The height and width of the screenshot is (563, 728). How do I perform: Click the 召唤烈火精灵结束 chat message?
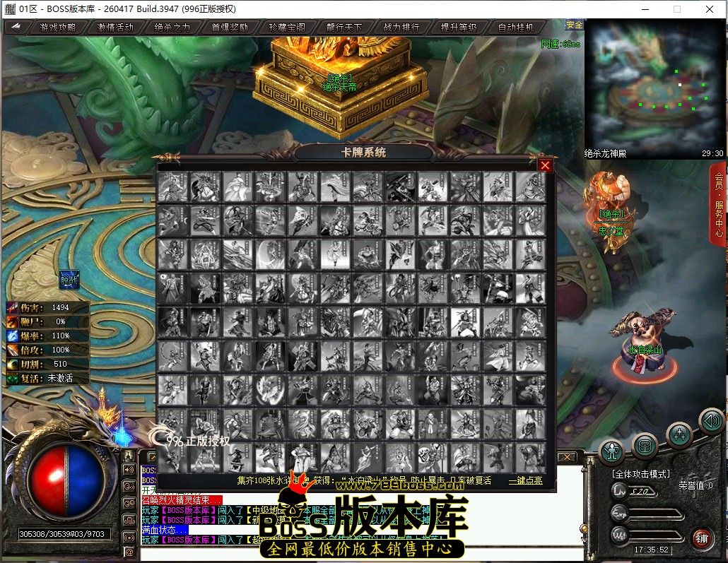click(182, 500)
